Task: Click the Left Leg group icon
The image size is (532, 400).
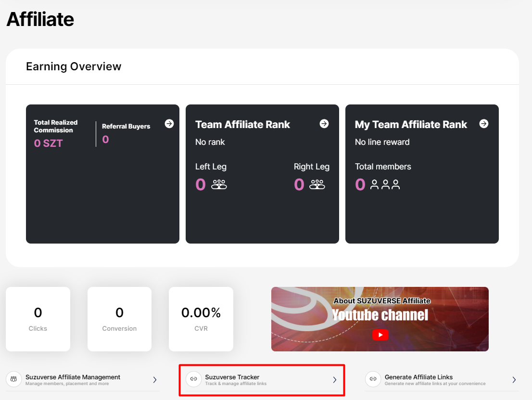Action: [x=219, y=184]
